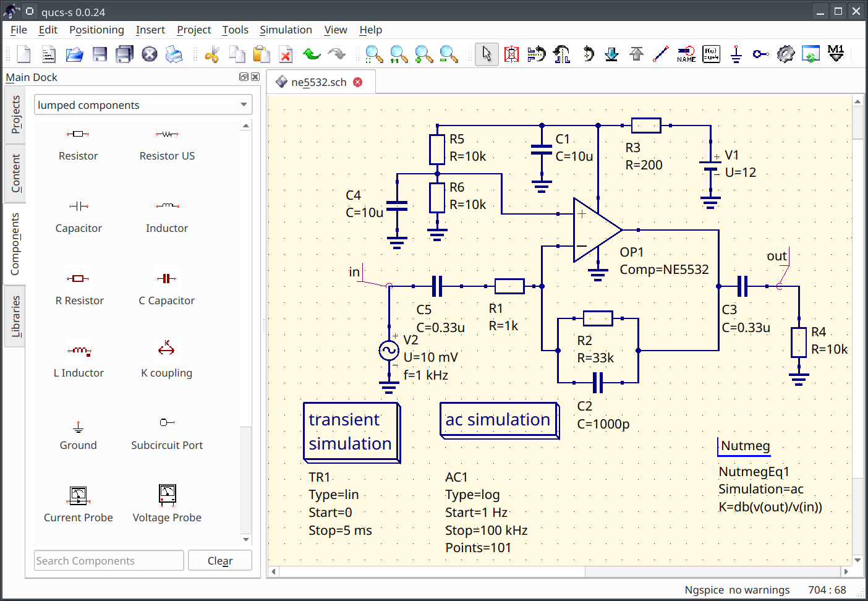This screenshot has width=868, height=601.
Task: Click the Search Components field
Action: (109, 561)
